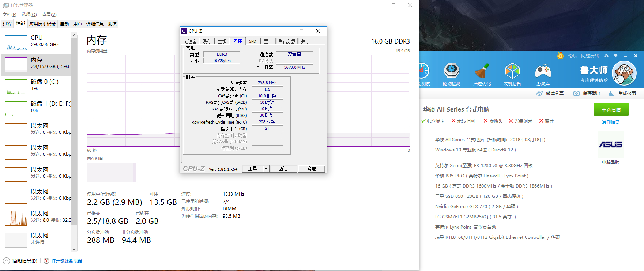Click the sidebar scrollbar up arrow
This screenshot has height=271, width=644.
click(x=74, y=35)
